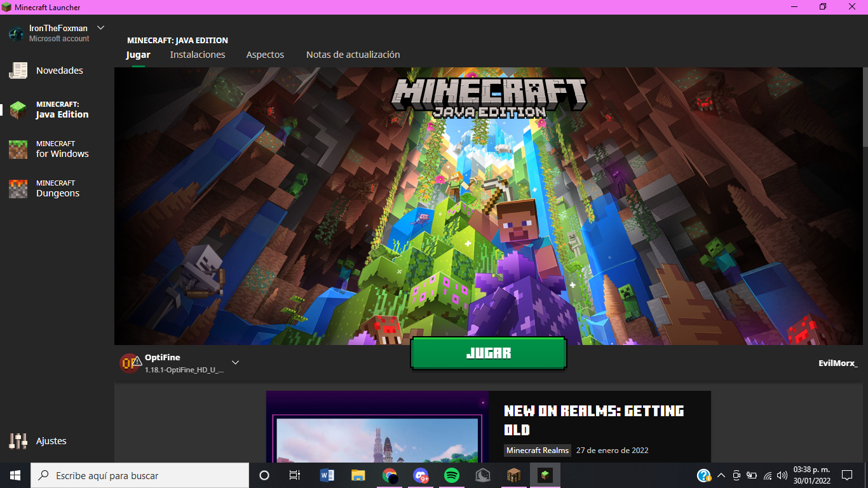Click the volume speaker tray icon
The image size is (868, 488).
pos(782,475)
